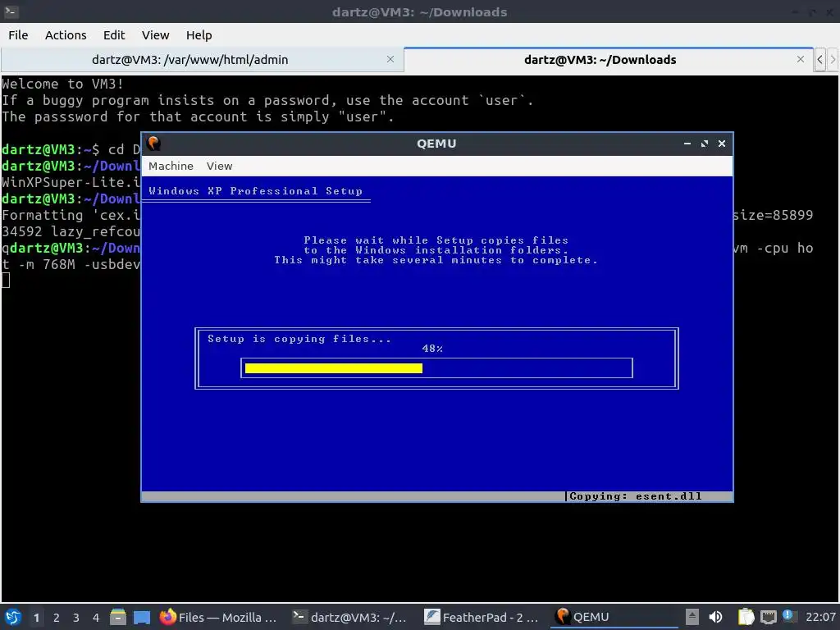
Task: Switch to the Files — Mozilla Firefox window
Action: 218,617
